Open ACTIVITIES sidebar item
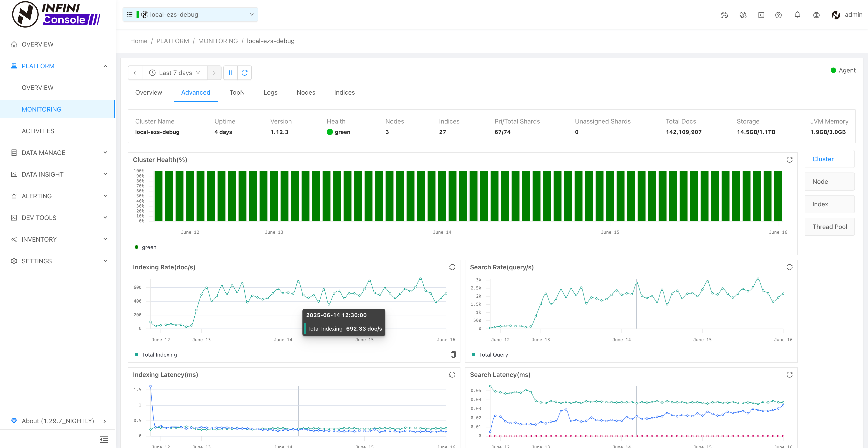 click(x=58, y=131)
